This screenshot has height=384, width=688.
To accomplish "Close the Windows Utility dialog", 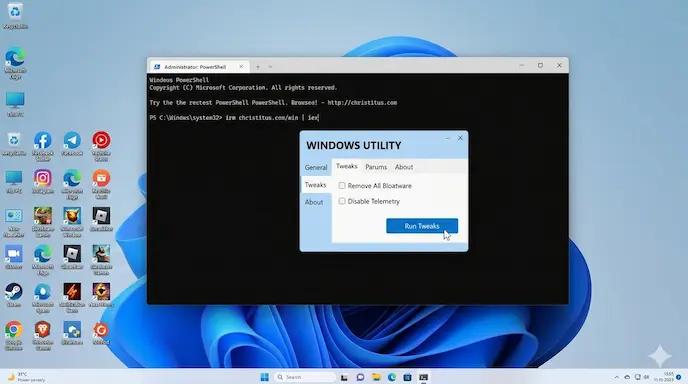I will pyautogui.click(x=460, y=138).
